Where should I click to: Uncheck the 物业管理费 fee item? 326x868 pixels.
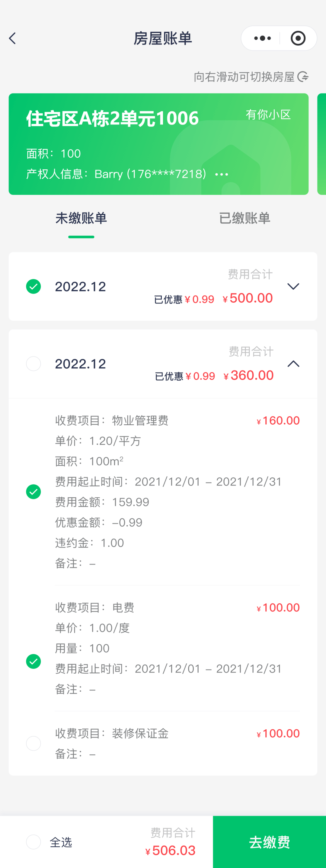(x=34, y=492)
